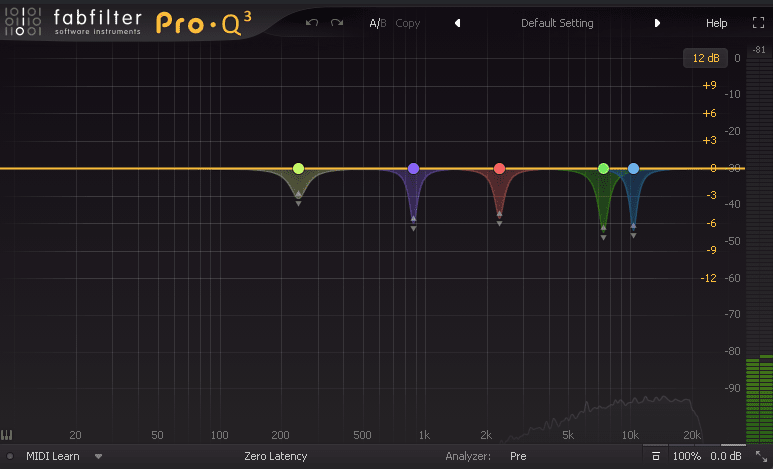The width and height of the screenshot is (773, 469).
Task: Enable MIDI Learn
Action: click(x=53, y=456)
